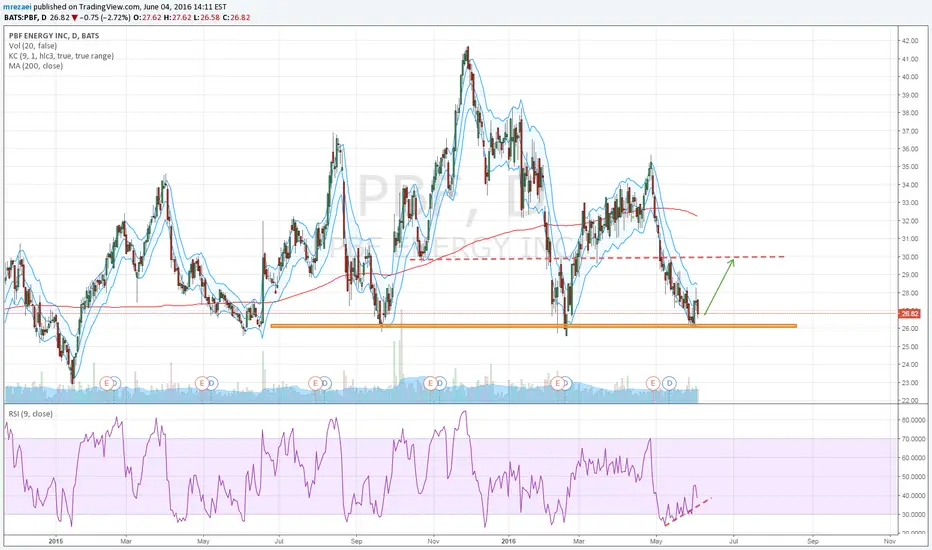
Task: Click the 50.0000 RSI axis label
Action: [913, 477]
